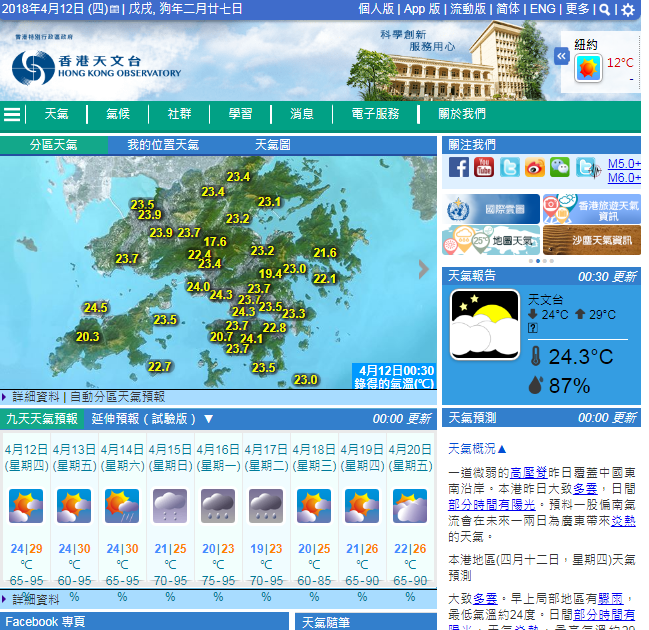The height and width of the screenshot is (630, 649).
Task: Open the 電子服務 menu item
Action: pyautogui.click(x=375, y=114)
